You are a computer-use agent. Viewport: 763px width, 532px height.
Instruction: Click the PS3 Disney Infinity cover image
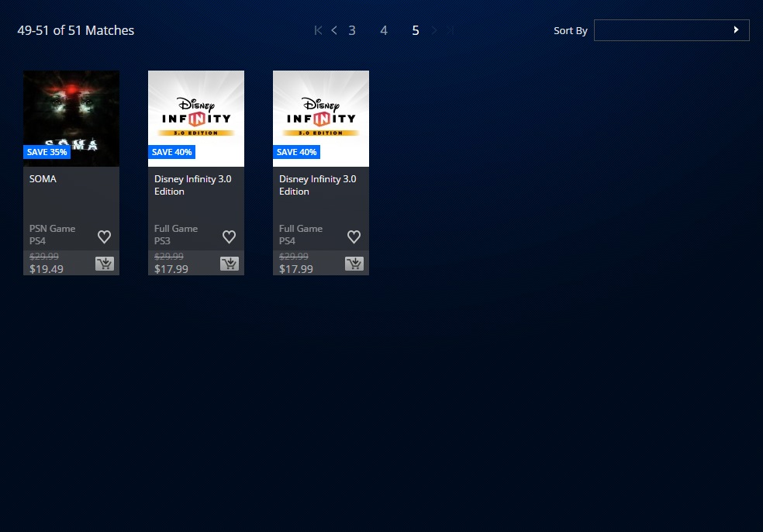[196, 109]
